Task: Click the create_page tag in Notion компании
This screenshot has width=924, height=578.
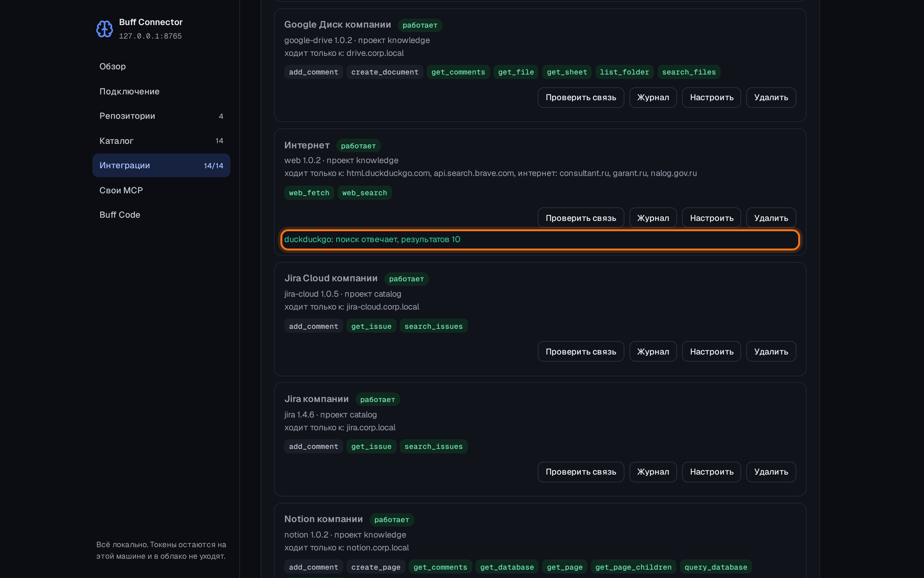Action: (375, 567)
